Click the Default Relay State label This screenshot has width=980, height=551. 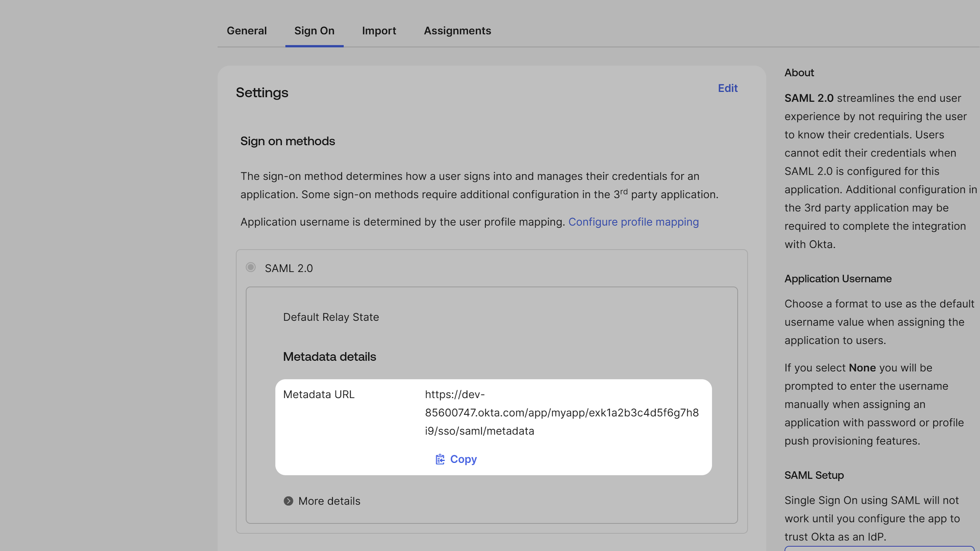(331, 317)
